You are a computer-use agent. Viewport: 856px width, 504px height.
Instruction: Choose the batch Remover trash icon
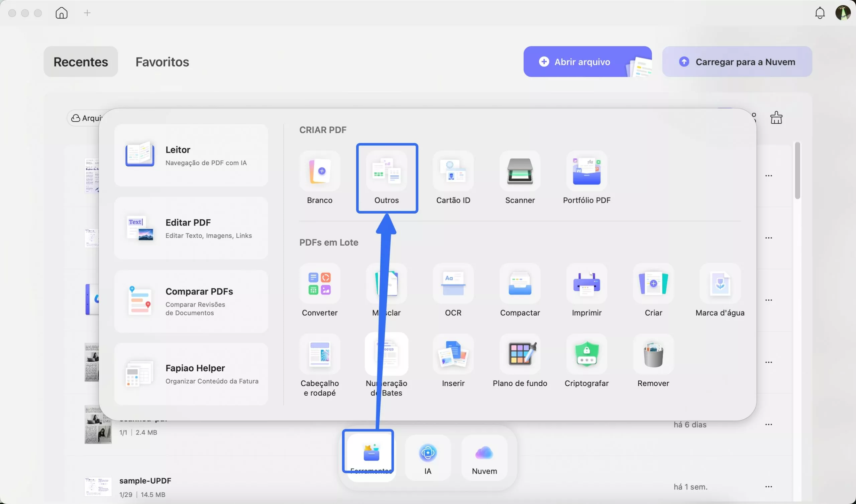tap(653, 354)
